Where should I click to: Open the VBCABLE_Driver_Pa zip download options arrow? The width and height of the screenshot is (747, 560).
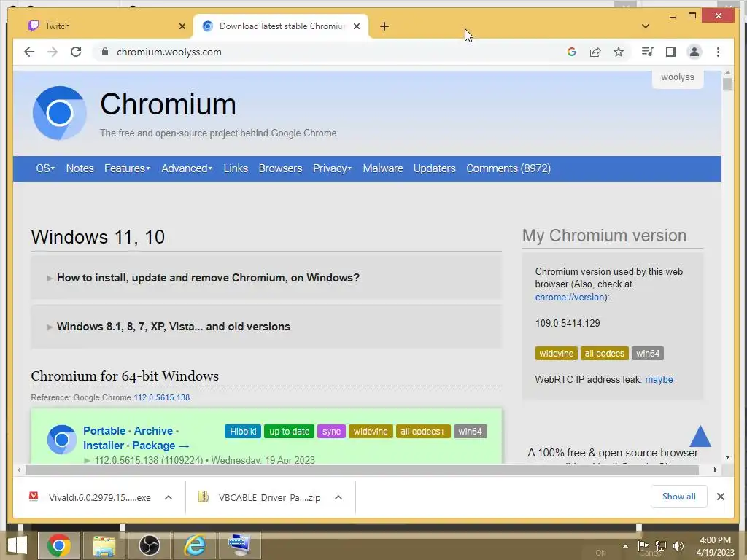[338, 497]
